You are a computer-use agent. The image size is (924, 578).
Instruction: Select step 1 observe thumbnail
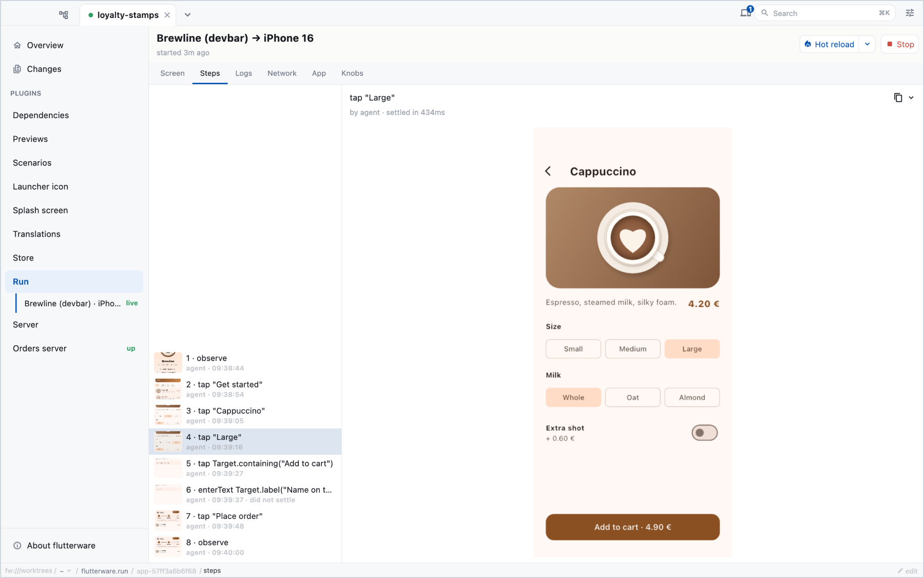tap(168, 363)
